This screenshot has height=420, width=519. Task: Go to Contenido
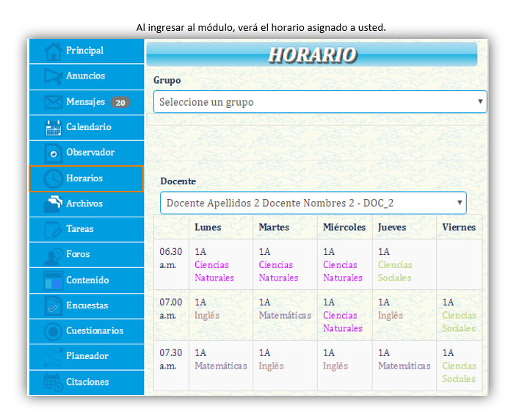(87, 280)
